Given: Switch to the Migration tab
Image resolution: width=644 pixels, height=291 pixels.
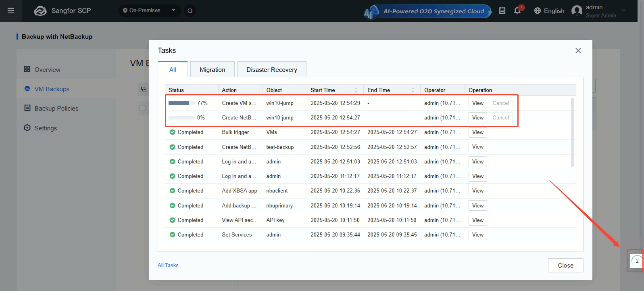Looking at the screenshot, I should pos(213,69).
